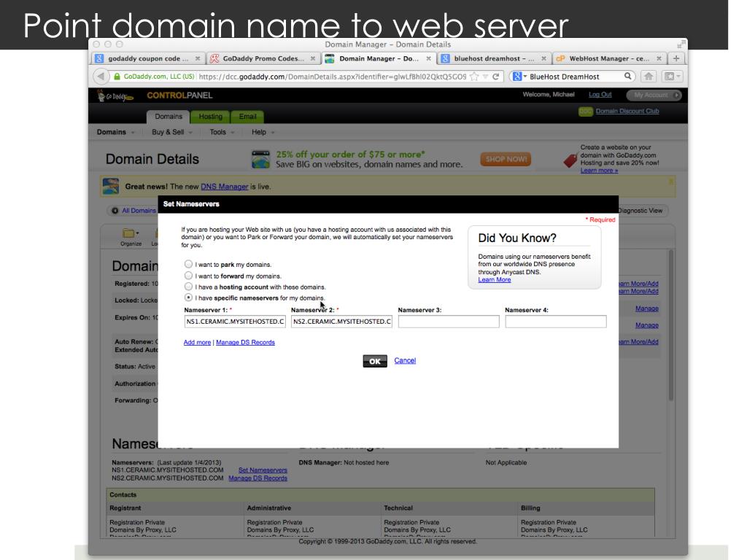Close the bluehost dreamhost tab
The height and width of the screenshot is (560, 747).
coord(543,58)
